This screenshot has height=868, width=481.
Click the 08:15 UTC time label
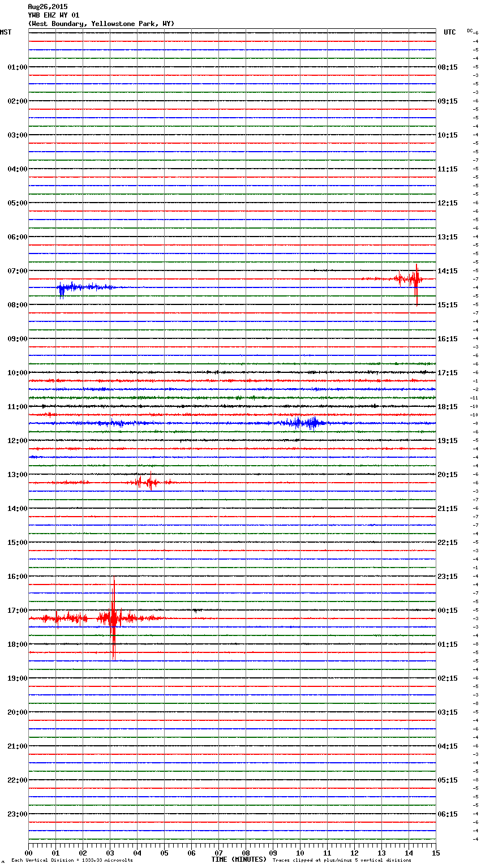[x=448, y=67]
